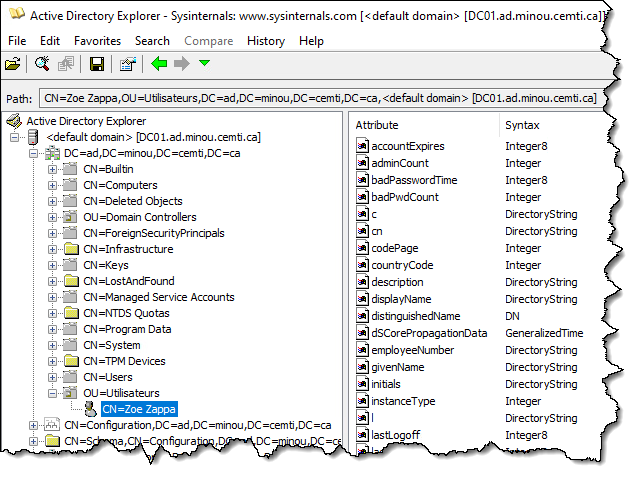The image size is (643, 480).
Task: Select CN=System in the tree
Action: [112, 345]
